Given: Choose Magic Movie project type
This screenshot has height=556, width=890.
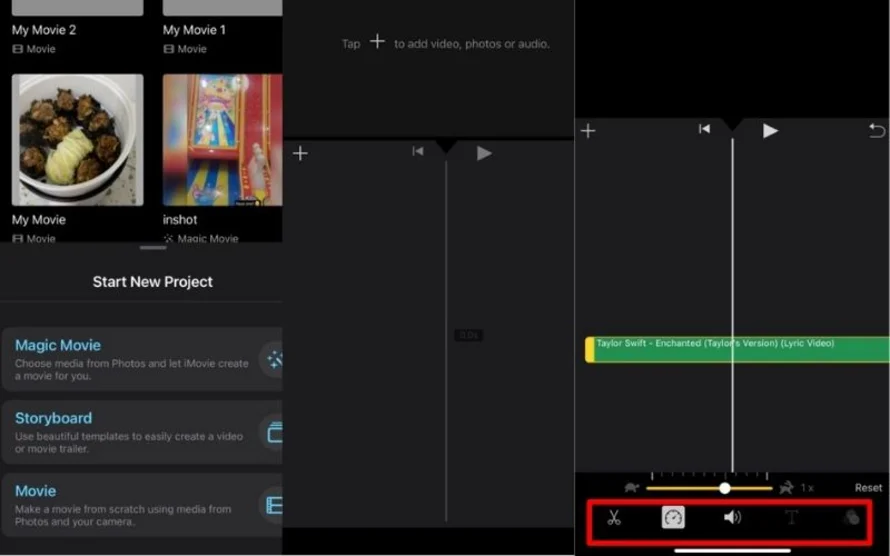Looking at the screenshot, I should [142, 359].
